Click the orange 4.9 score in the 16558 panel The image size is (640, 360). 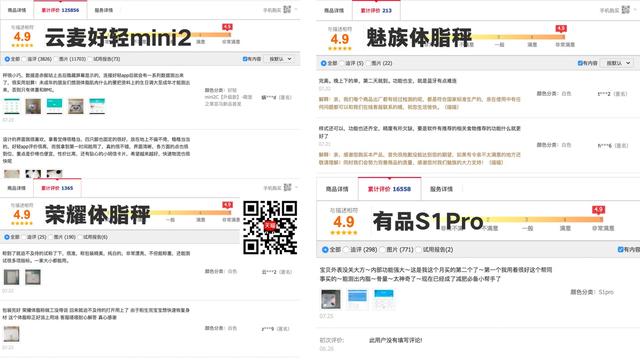click(343, 222)
